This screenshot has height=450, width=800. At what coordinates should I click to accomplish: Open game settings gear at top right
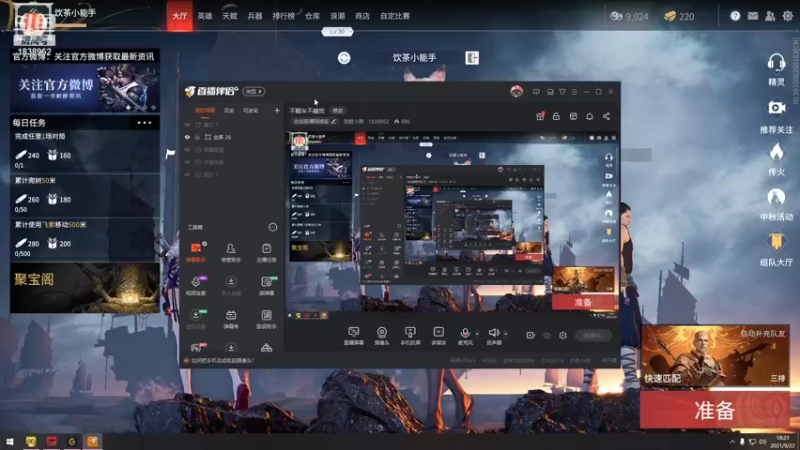point(788,16)
